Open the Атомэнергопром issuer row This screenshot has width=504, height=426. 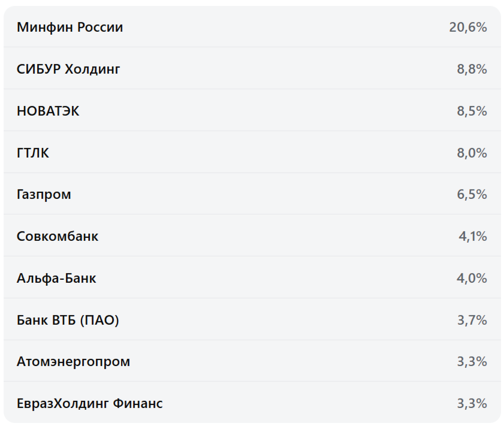(x=73, y=362)
